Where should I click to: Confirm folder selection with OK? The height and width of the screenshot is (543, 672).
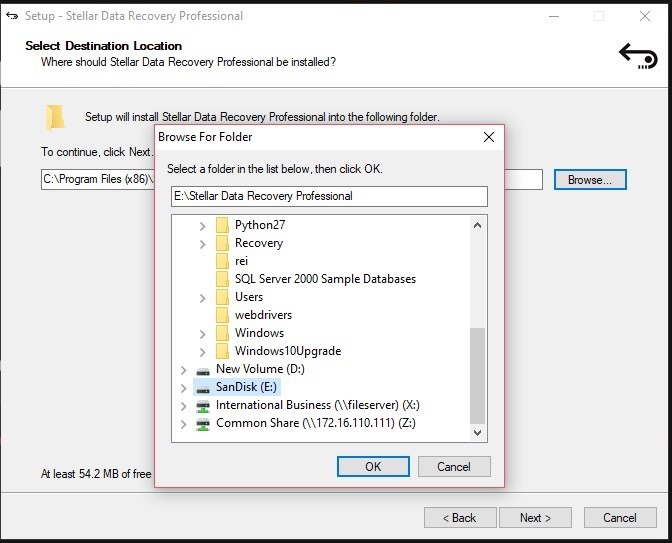click(x=373, y=466)
